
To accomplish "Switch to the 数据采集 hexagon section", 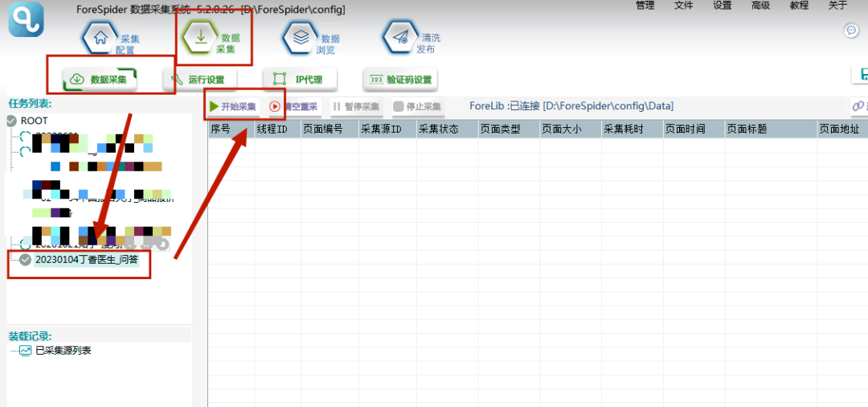I will (x=211, y=36).
